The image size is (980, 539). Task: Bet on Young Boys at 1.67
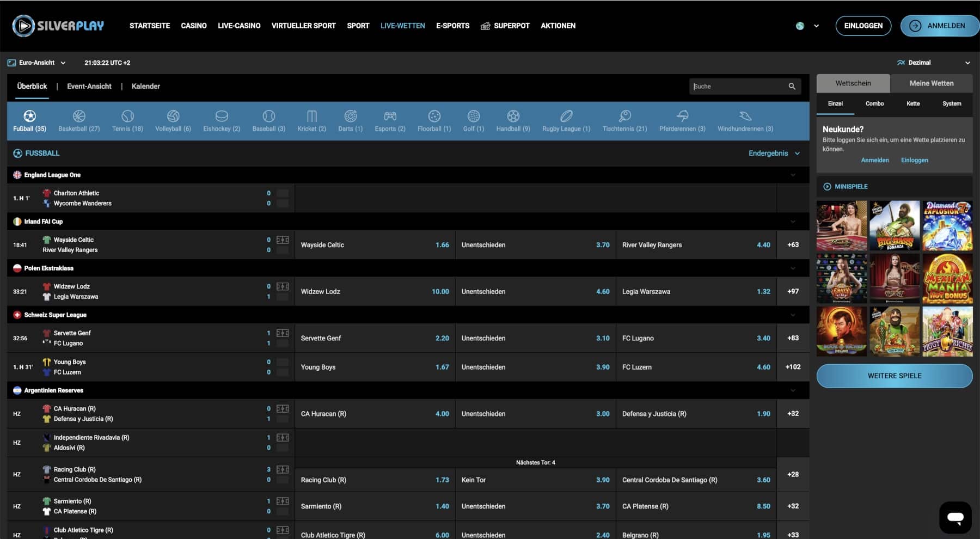(375, 367)
